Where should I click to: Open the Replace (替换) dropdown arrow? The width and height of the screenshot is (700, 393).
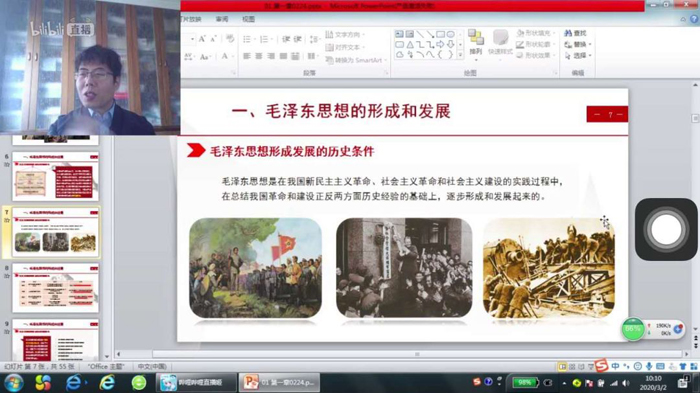click(590, 44)
